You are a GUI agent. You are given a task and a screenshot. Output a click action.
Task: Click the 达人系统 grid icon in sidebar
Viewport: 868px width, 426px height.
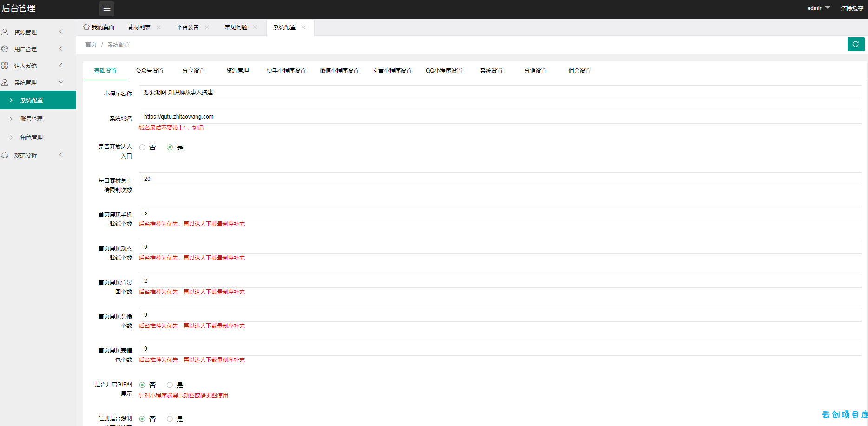(5, 66)
